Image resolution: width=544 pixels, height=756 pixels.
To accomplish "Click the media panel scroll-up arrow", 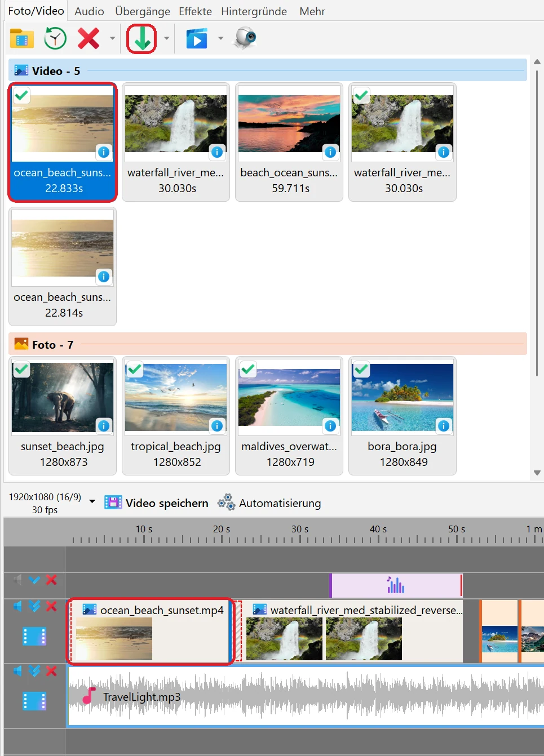I will coord(537,62).
